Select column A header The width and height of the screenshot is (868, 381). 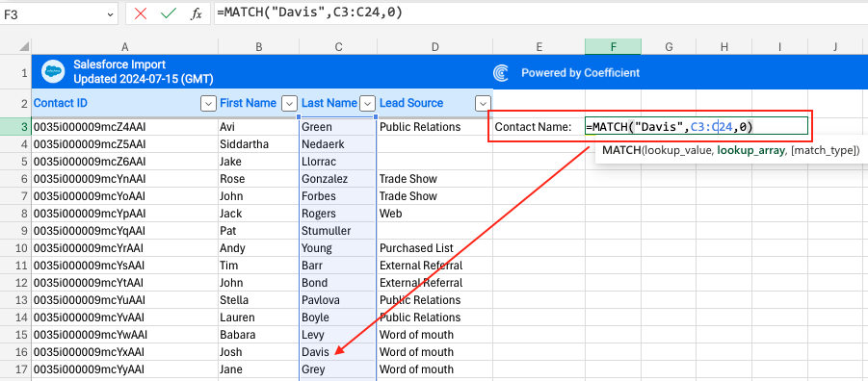click(124, 47)
